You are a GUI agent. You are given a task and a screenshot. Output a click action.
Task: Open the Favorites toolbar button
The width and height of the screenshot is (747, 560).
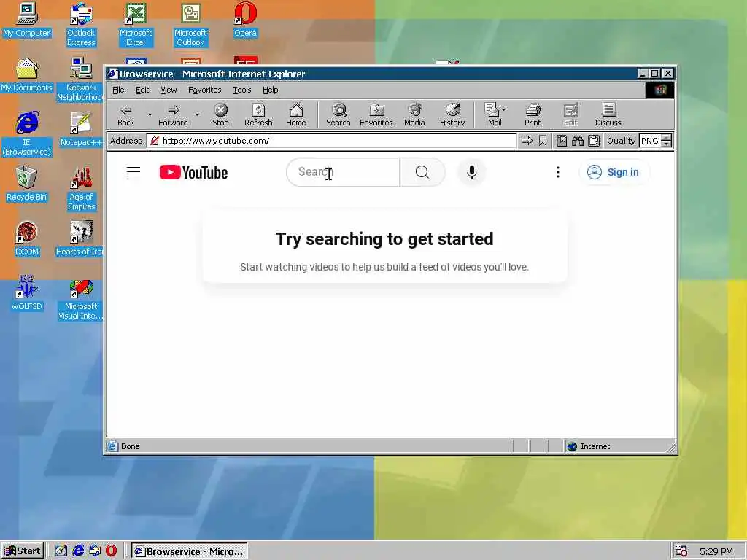[376, 114]
